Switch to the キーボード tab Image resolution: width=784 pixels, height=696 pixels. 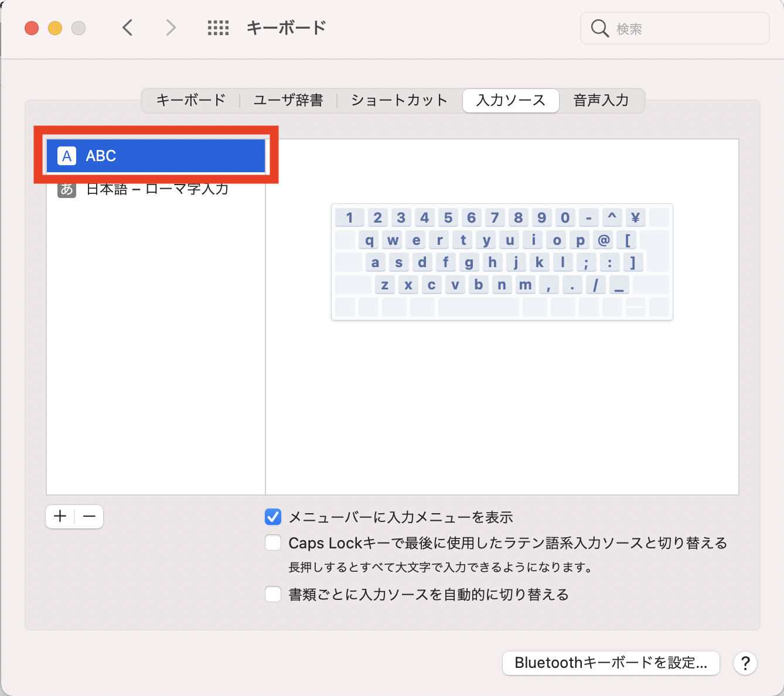tap(190, 100)
